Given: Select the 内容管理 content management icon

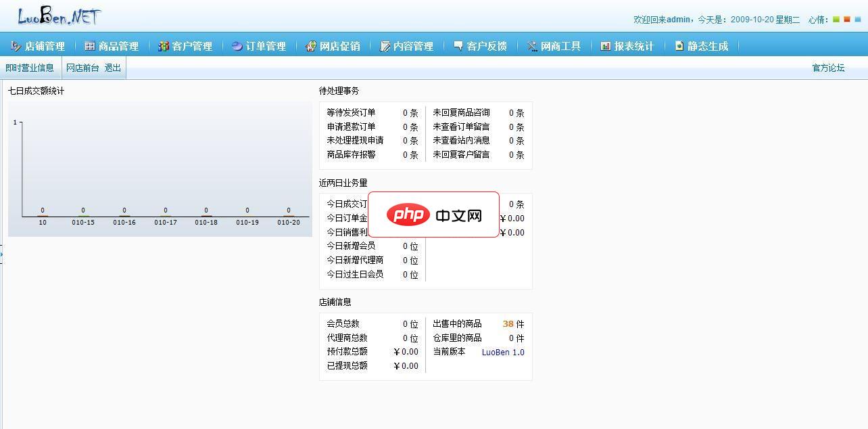Looking at the screenshot, I should (x=383, y=46).
